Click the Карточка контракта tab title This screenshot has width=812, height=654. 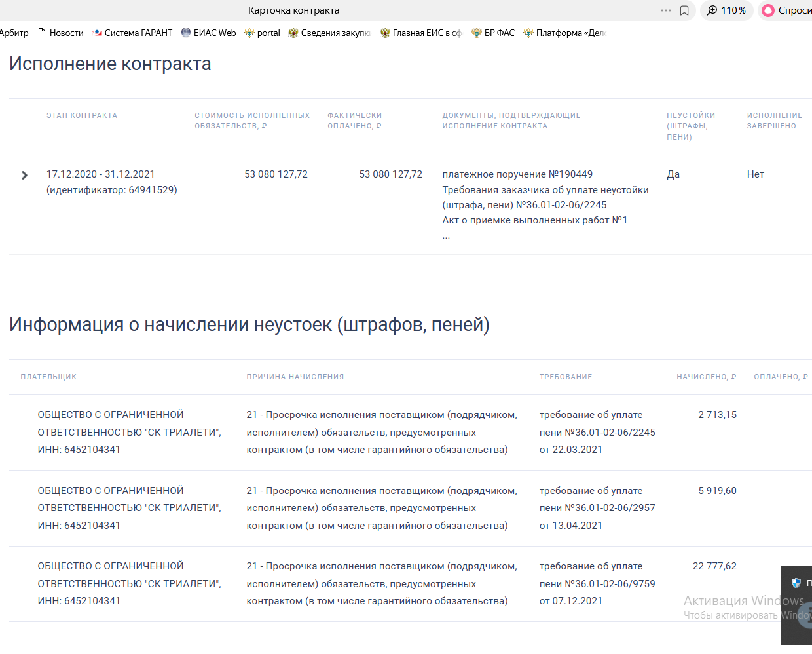click(x=293, y=10)
